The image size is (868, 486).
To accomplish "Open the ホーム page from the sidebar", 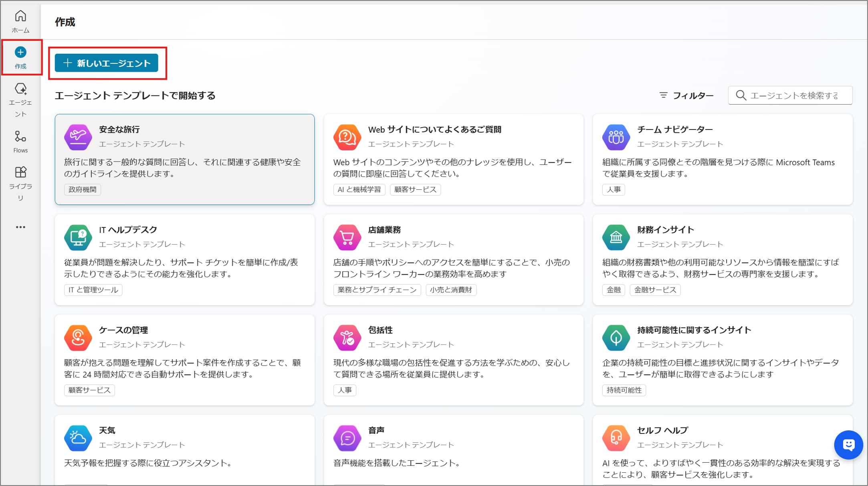I will pos(20,21).
